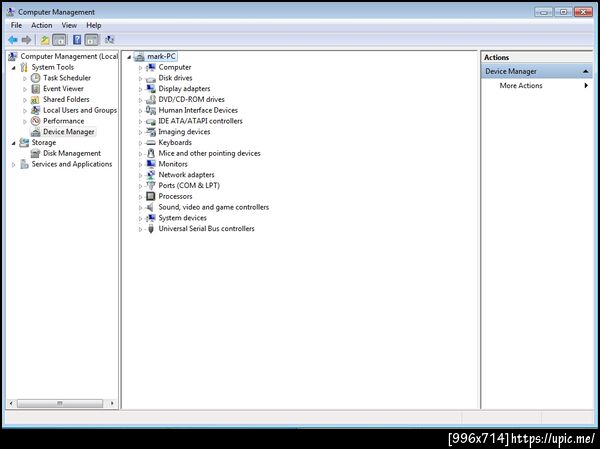Image resolution: width=600 pixels, height=449 pixels.
Task: Collapse the Device Manager actions section
Action: [585, 72]
